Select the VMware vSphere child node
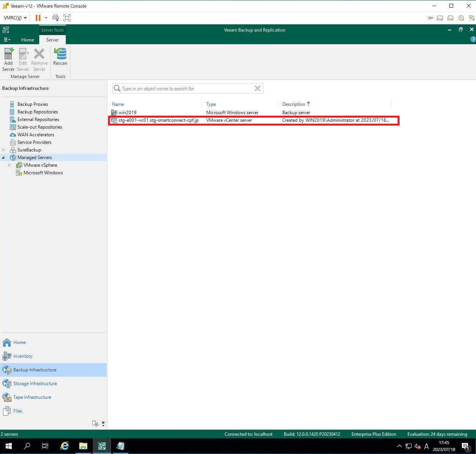The image size is (476, 454). tap(40, 165)
